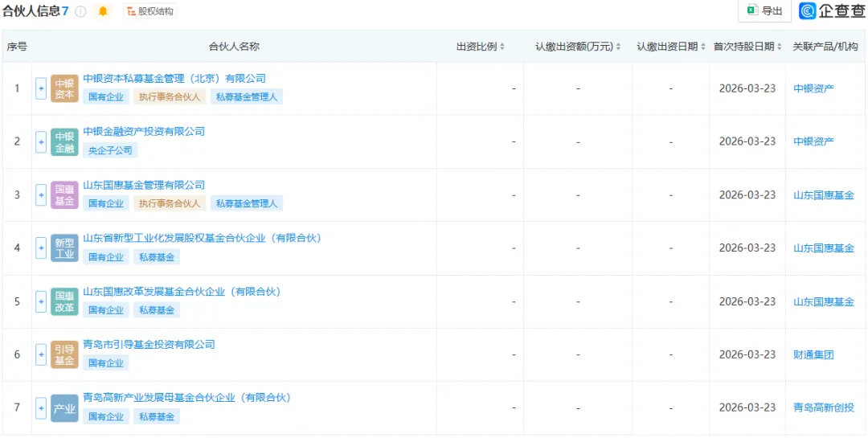868x438 pixels.
Task: Expand row 5 山东国惠改革发展基金 plus button
Action: [40, 302]
